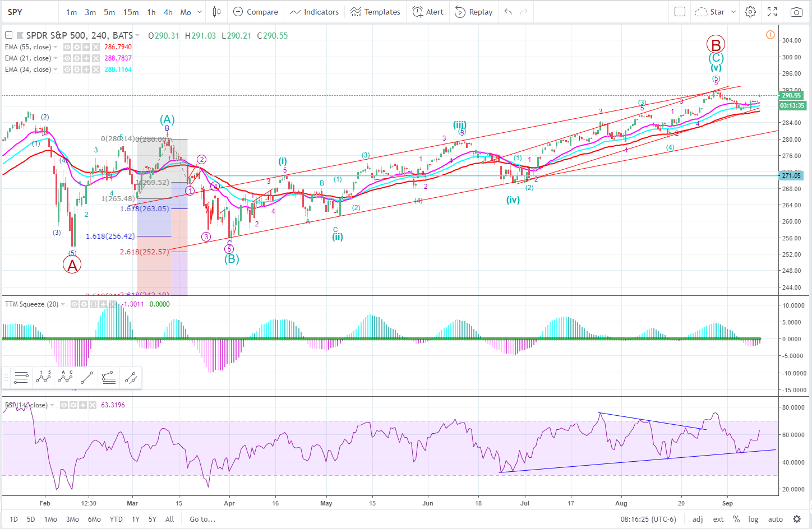Hide the EMA (55, close) line
This screenshot has height=529, width=812.
pyautogui.click(x=67, y=47)
